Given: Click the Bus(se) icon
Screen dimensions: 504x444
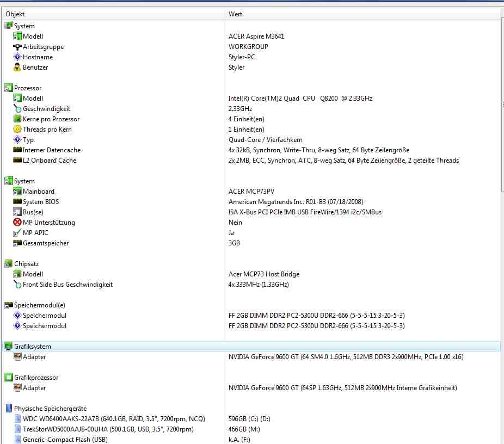Looking at the screenshot, I should pos(17,212).
